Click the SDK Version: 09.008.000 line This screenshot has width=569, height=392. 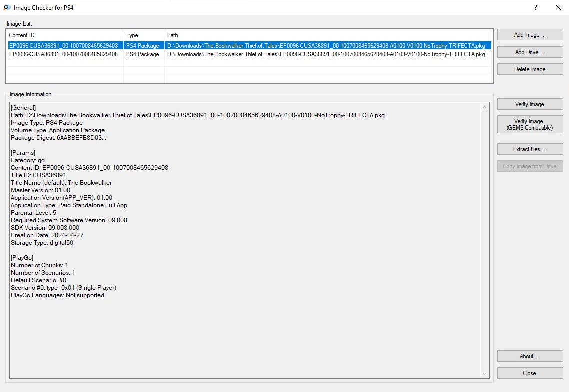[45, 228]
